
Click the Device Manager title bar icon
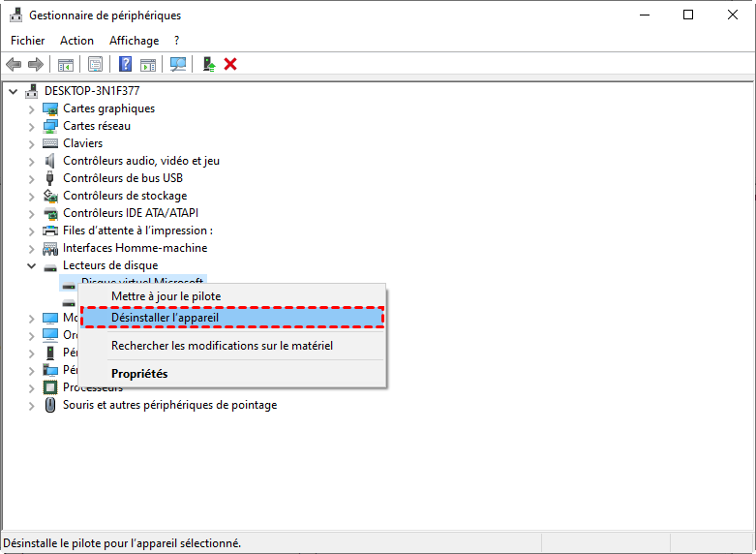coord(15,15)
